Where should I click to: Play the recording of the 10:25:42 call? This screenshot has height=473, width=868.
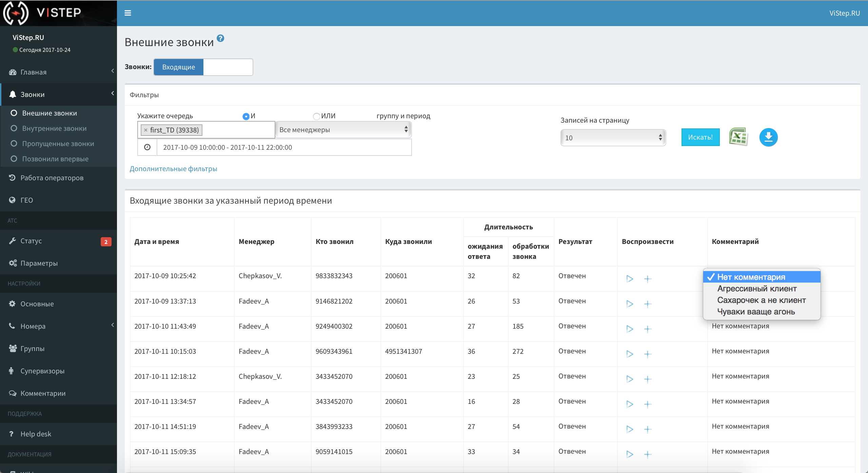pos(629,279)
